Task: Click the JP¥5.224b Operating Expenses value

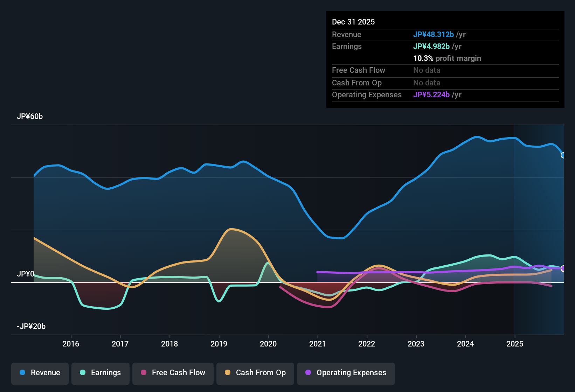Action: click(x=431, y=95)
